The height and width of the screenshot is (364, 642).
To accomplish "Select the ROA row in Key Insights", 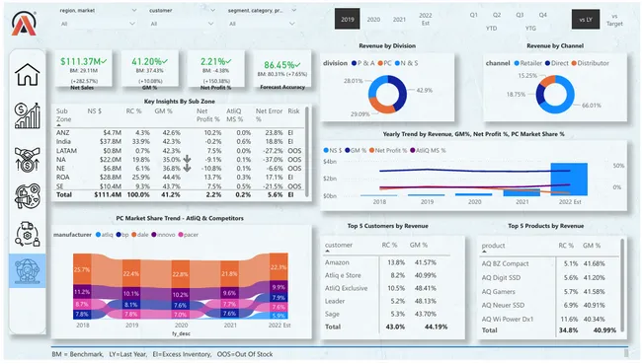I will (x=180, y=178).
